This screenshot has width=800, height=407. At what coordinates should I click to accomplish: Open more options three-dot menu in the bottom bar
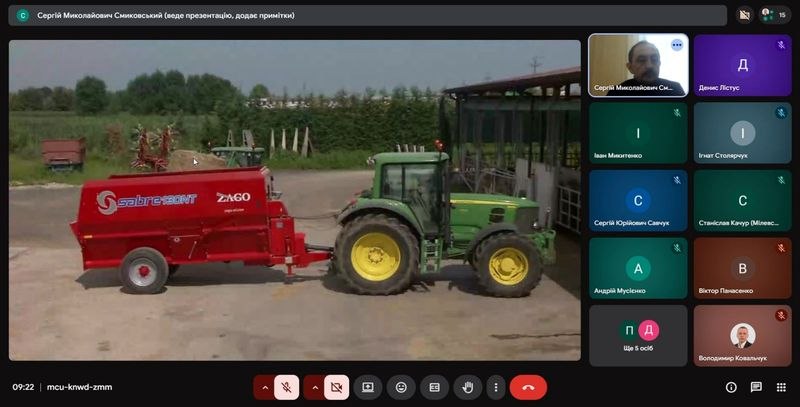point(496,387)
